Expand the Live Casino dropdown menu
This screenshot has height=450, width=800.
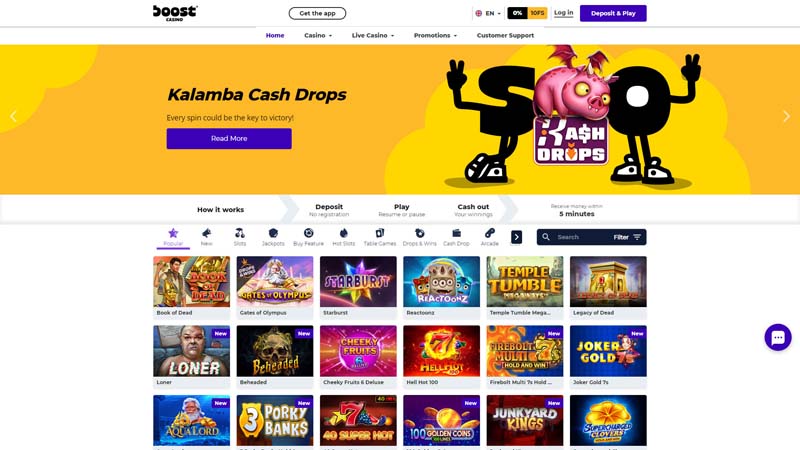[x=373, y=35]
